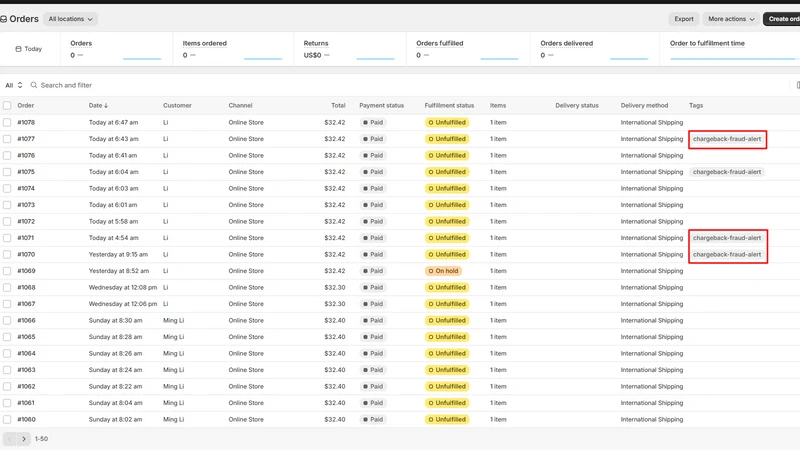Open the Returns metric card
The width and height of the screenshot is (800, 450).
[350, 49]
